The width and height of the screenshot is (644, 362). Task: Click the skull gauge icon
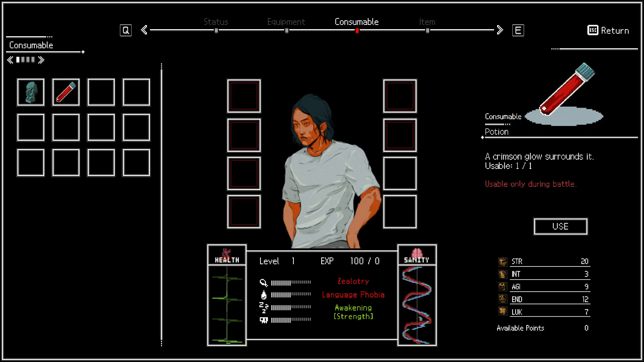[x=265, y=320]
